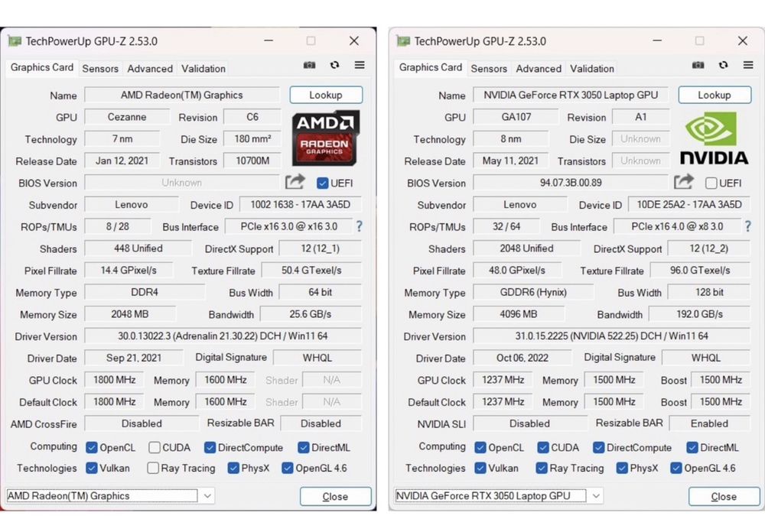Click GPU value Cezanne

[x=127, y=117]
